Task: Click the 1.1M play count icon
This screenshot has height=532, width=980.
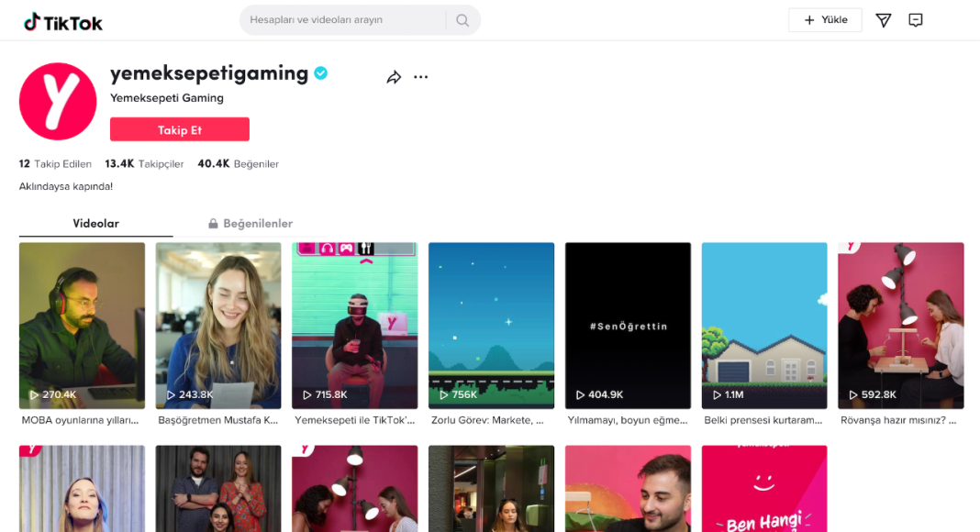Action: pyautogui.click(x=717, y=394)
